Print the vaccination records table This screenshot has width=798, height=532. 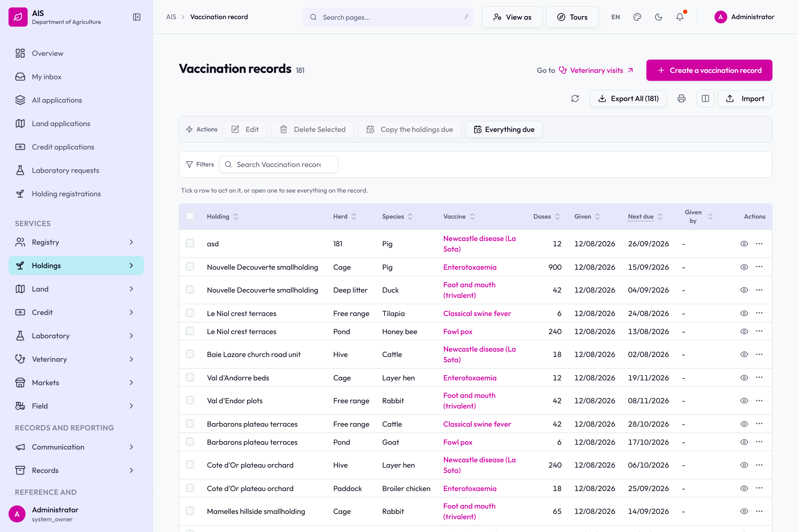(681, 98)
